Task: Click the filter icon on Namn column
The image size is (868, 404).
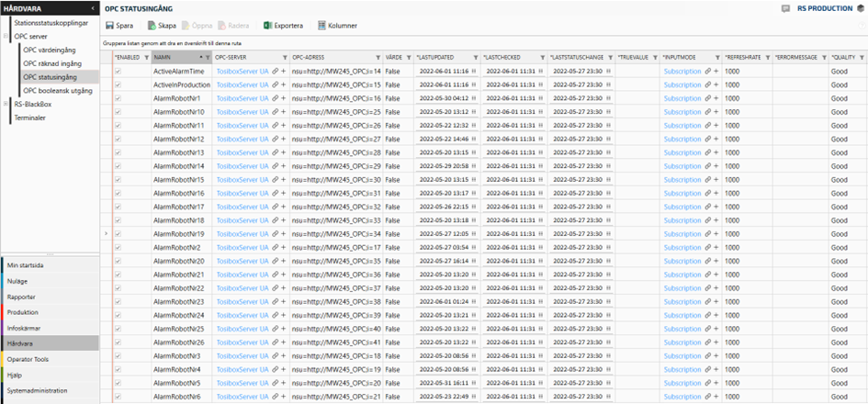Action: (x=207, y=57)
